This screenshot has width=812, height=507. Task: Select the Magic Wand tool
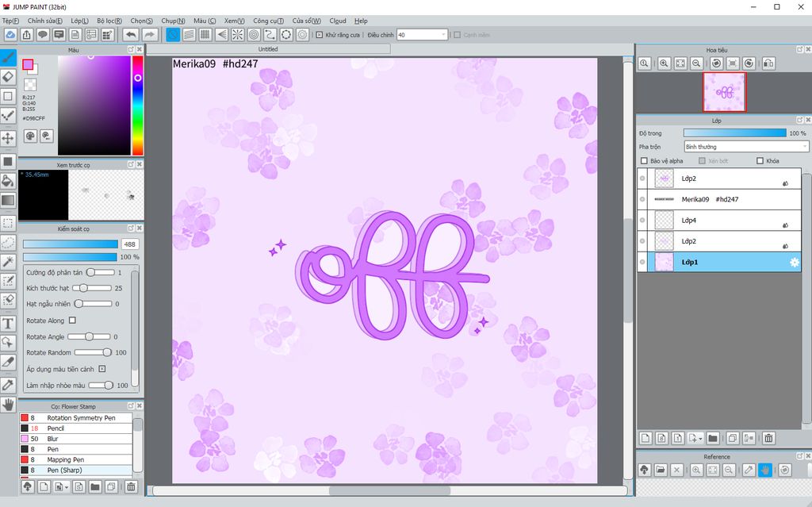(x=8, y=261)
